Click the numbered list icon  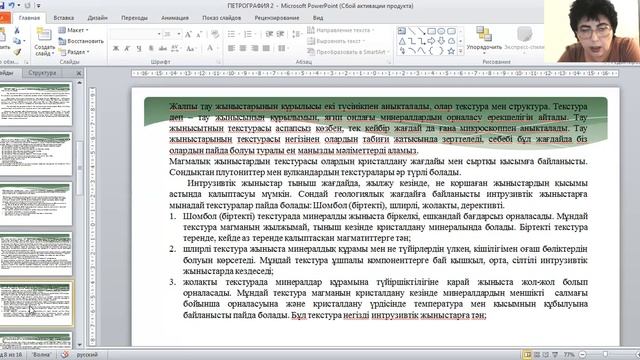tap(248, 34)
